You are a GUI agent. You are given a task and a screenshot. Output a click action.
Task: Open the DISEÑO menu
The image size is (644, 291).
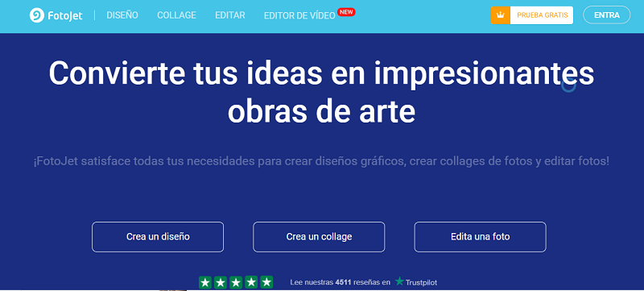tap(122, 15)
